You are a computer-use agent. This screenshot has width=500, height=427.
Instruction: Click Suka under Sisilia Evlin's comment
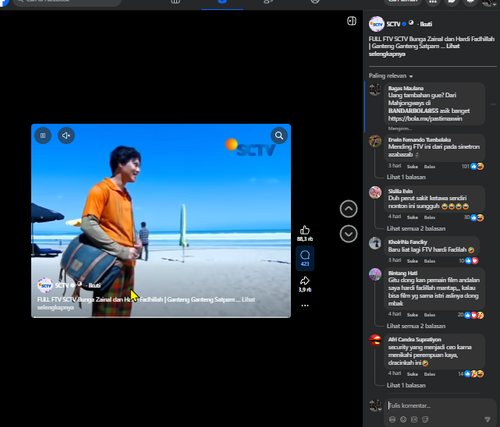pos(412,217)
